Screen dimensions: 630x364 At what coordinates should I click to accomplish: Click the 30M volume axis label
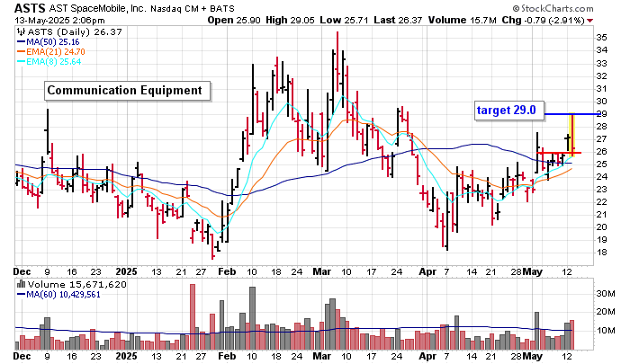pos(606,294)
